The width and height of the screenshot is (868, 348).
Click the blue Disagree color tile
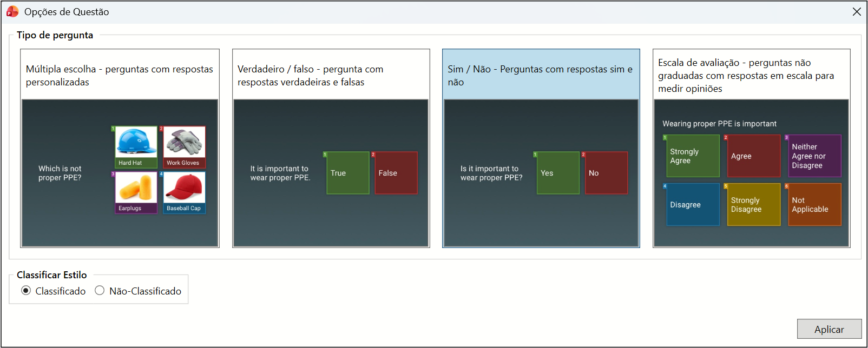(693, 205)
